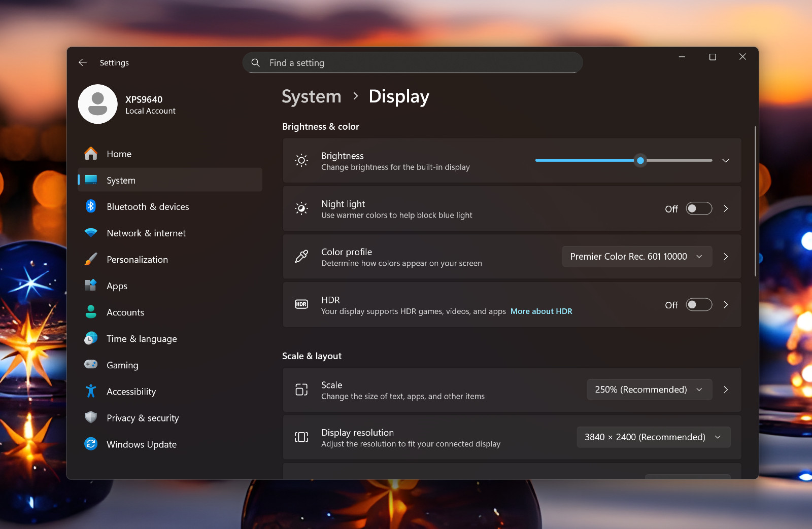Viewport: 812px width, 529px height.
Task: Click XPS9640 account name
Action: [x=144, y=99]
